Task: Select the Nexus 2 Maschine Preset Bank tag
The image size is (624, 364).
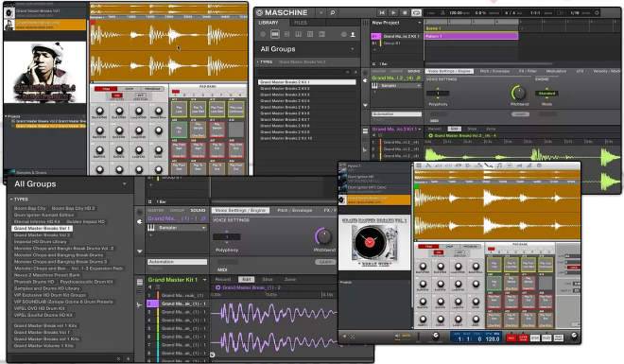Action: [47, 275]
